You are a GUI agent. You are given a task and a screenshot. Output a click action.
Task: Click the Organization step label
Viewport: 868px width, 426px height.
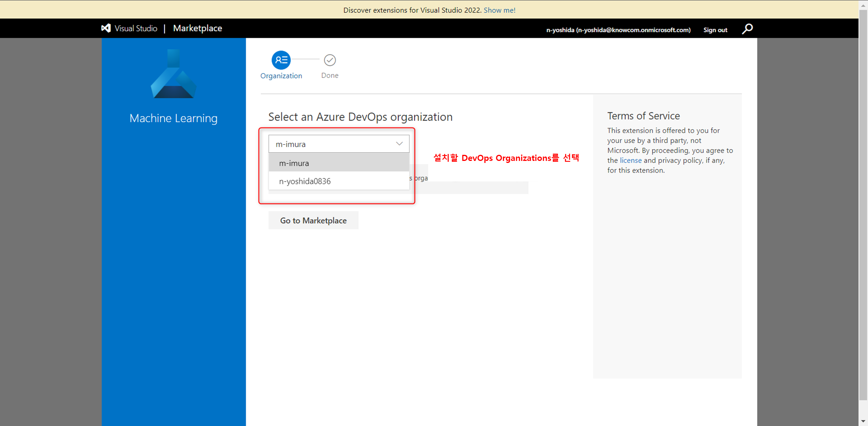[281, 76]
